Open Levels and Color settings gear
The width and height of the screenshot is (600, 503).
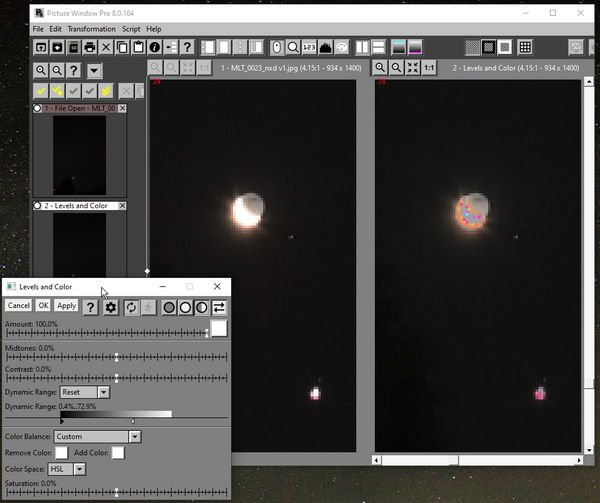pyautogui.click(x=111, y=307)
